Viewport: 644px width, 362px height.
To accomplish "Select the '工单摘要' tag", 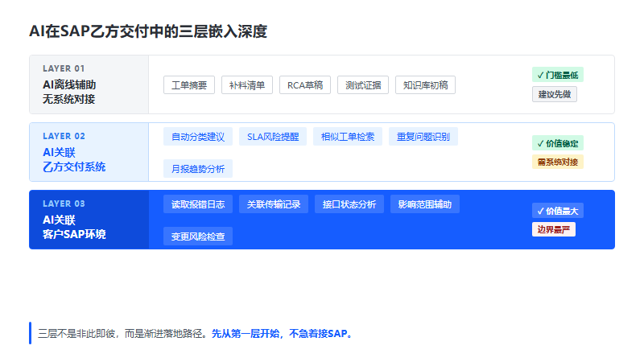I will tap(189, 85).
